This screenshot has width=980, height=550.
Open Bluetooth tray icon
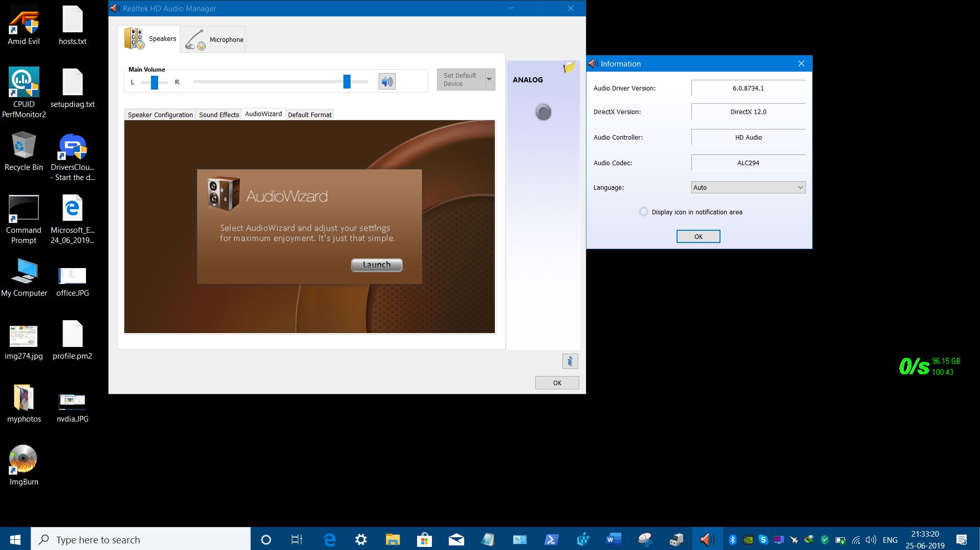click(x=732, y=539)
